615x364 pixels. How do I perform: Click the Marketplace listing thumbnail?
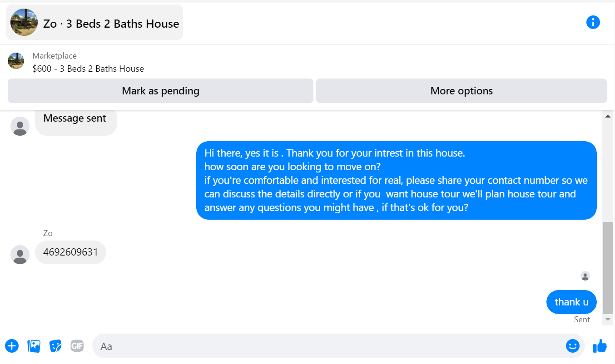pyautogui.click(x=16, y=61)
